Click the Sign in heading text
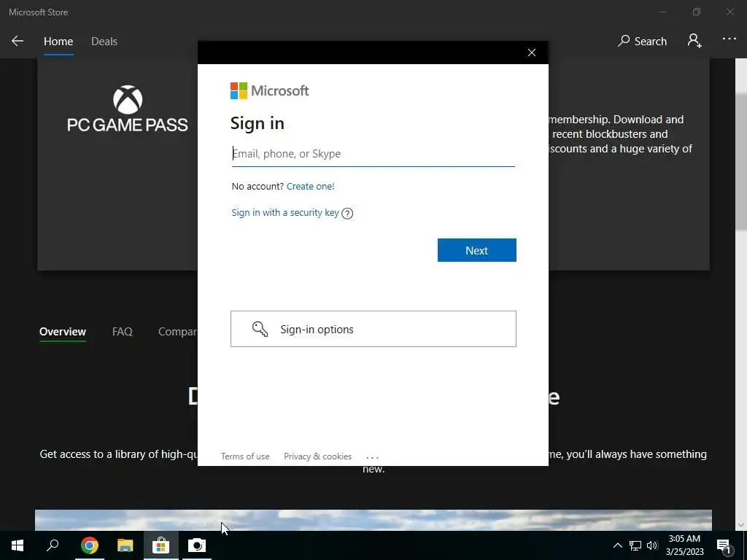This screenshot has width=747, height=560. pos(258,123)
